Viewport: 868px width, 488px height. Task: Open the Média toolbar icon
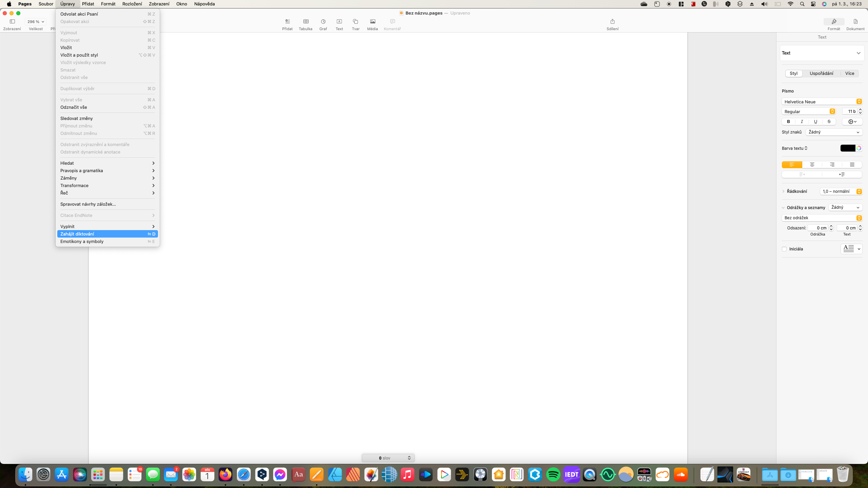[x=372, y=22]
